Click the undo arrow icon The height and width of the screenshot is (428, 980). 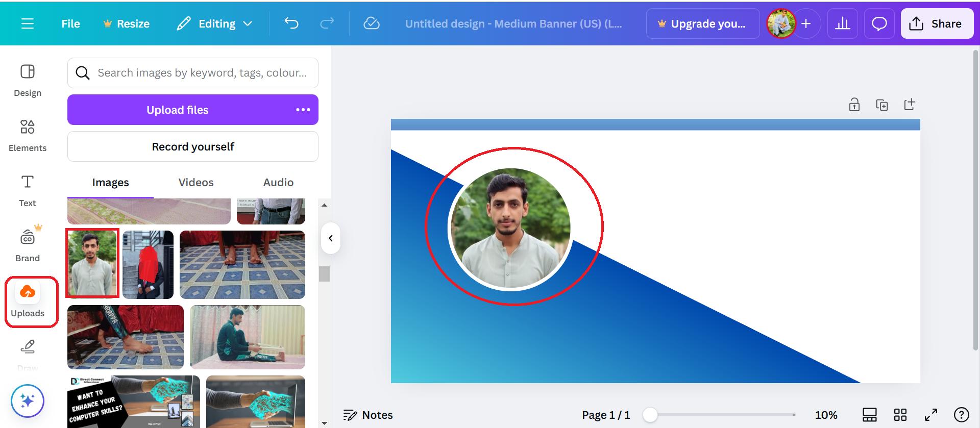click(291, 23)
